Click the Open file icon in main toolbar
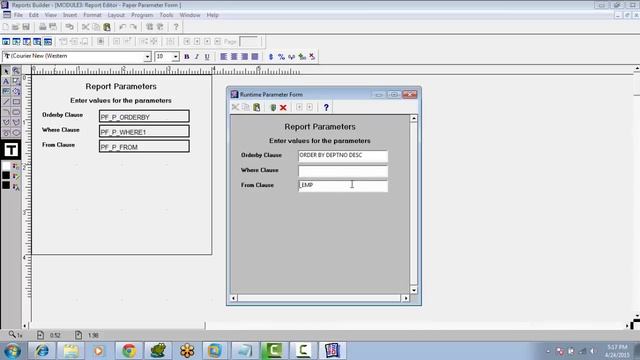 (16, 27)
